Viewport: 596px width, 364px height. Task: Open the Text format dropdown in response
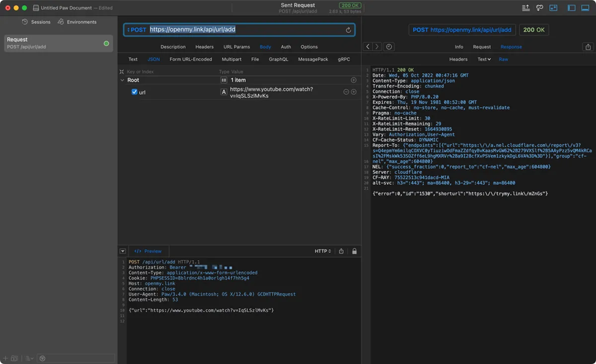pos(484,59)
